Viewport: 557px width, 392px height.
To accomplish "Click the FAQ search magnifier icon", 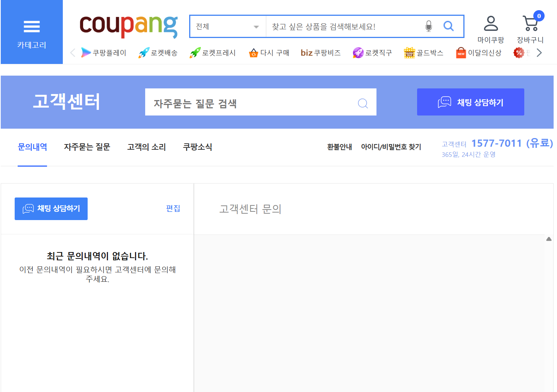I will (x=363, y=103).
